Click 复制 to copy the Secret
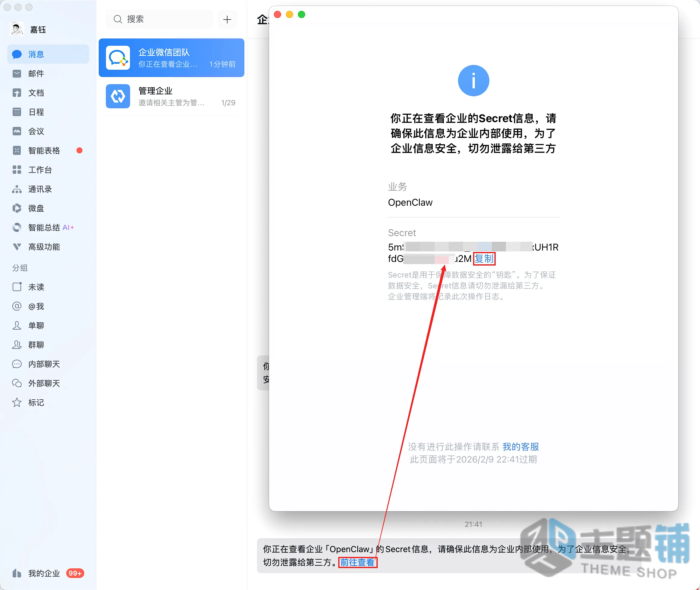Screen dimensions: 700x590 484,259
